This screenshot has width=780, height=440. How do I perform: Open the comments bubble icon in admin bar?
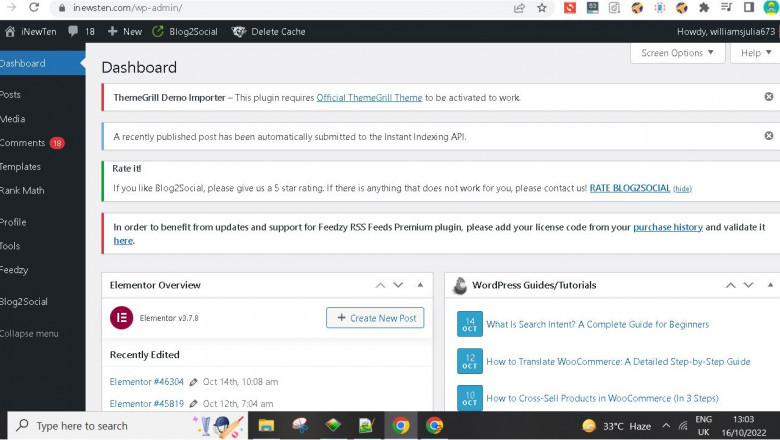(74, 31)
